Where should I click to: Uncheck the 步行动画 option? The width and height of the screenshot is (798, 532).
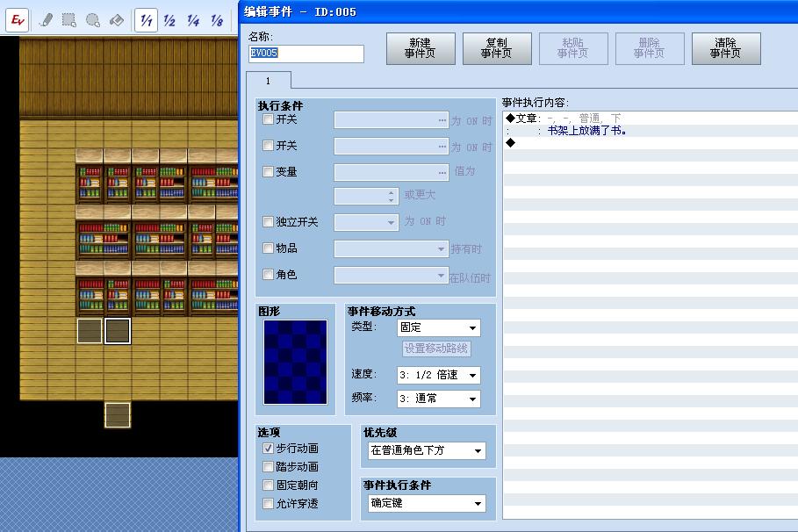coord(269,448)
